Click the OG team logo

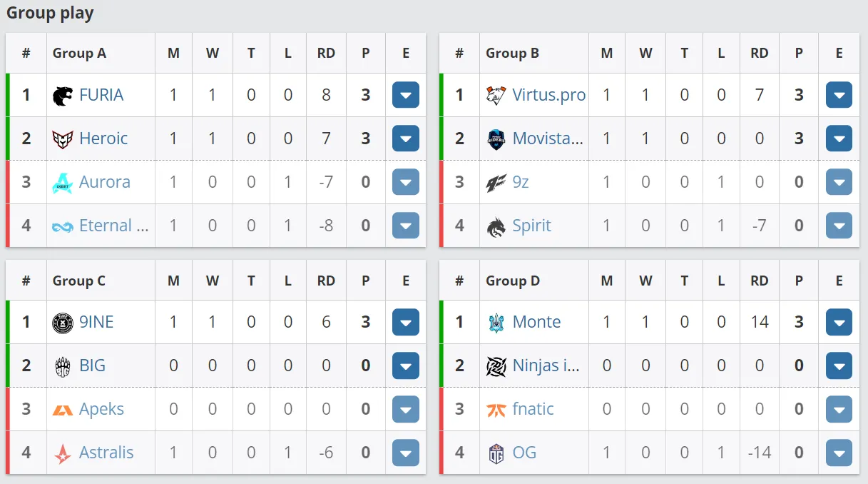[x=496, y=453]
